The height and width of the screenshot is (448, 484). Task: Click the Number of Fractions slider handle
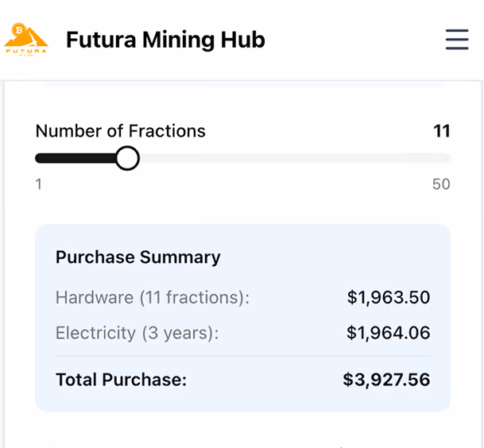[127, 158]
